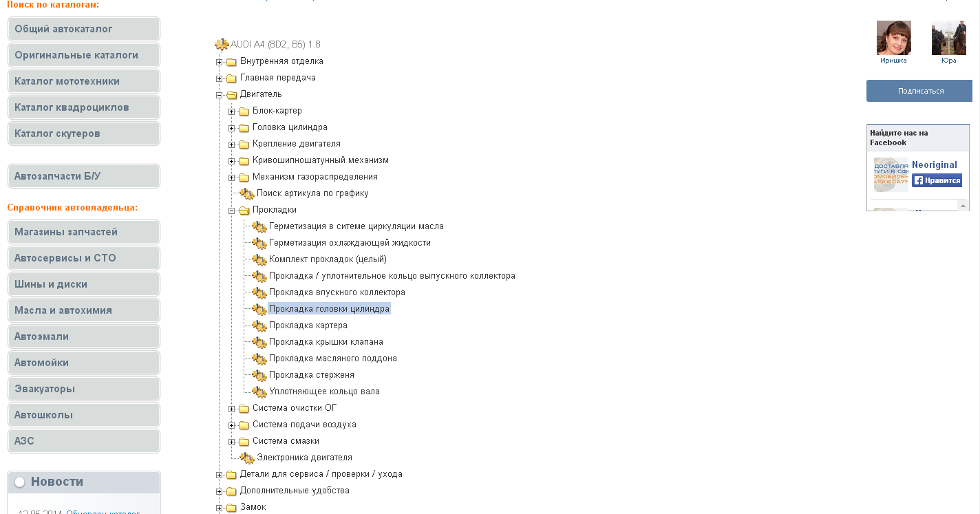Screen dimensions: 980x514
Task: Click gear icon for Комплект прокладок (целый)
Action: (259, 259)
